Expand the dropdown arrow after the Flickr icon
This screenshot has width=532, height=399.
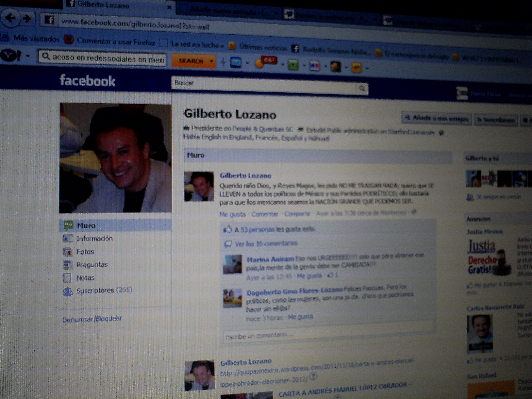pyautogui.click(x=325, y=66)
